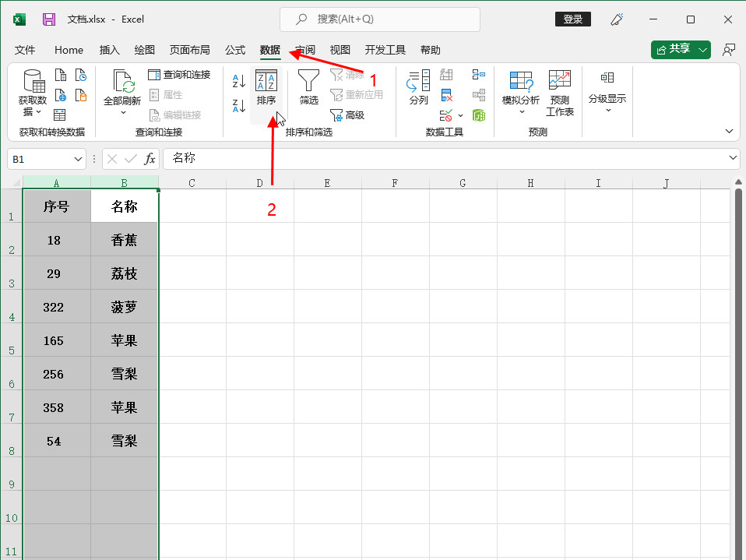
Task: Open the 模拟分析 what-if dropdown
Action: tap(521, 111)
